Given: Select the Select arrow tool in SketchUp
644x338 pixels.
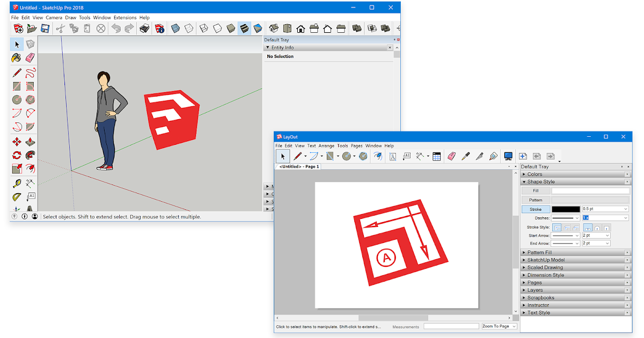Looking at the screenshot, I should (17, 45).
